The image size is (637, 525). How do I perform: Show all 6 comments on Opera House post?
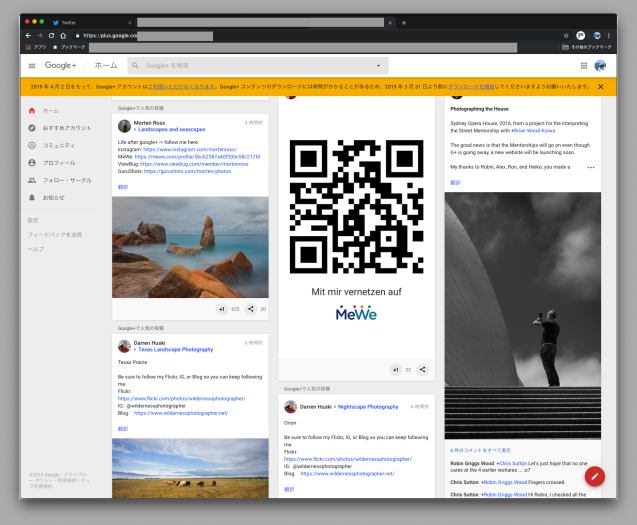pyautogui.click(x=481, y=451)
